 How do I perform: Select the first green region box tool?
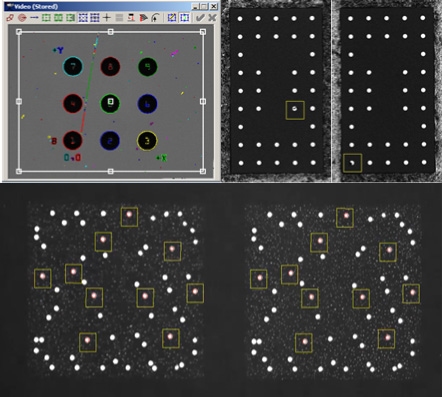tap(46, 18)
